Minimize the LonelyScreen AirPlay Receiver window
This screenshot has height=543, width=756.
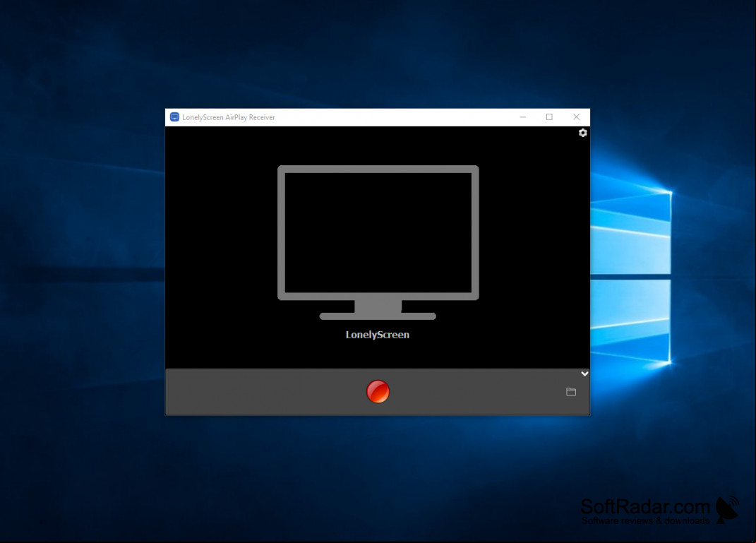tap(522, 117)
